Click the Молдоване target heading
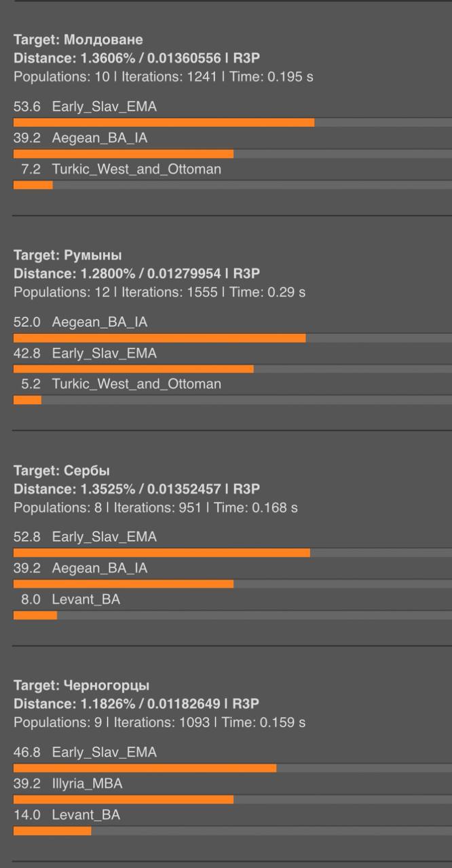The image size is (452, 868). [78, 40]
